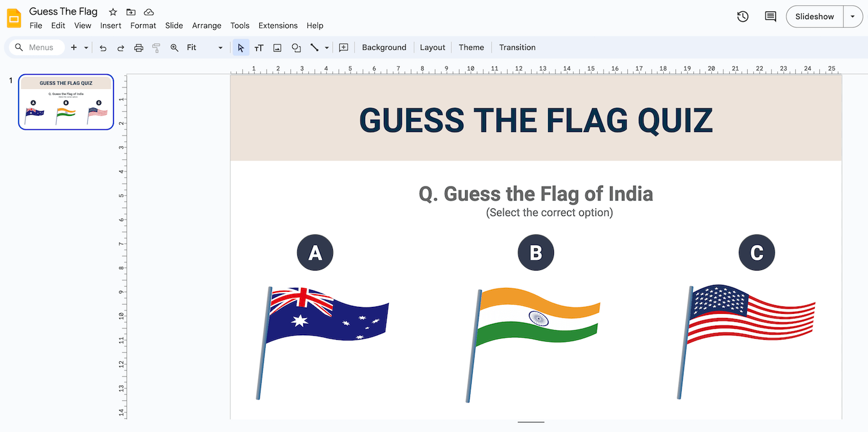
Task: Click the Zoom magnifier icon
Action: [x=174, y=47]
